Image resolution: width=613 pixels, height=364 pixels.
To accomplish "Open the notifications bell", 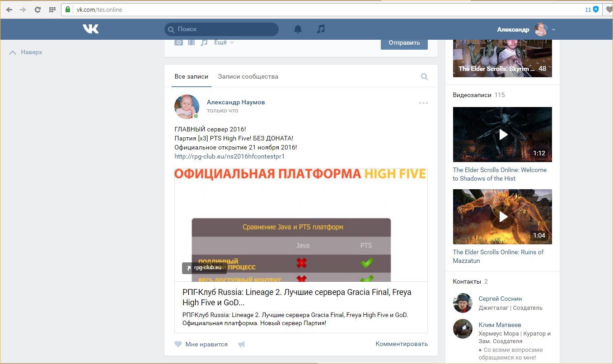I will tap(298, 29).
